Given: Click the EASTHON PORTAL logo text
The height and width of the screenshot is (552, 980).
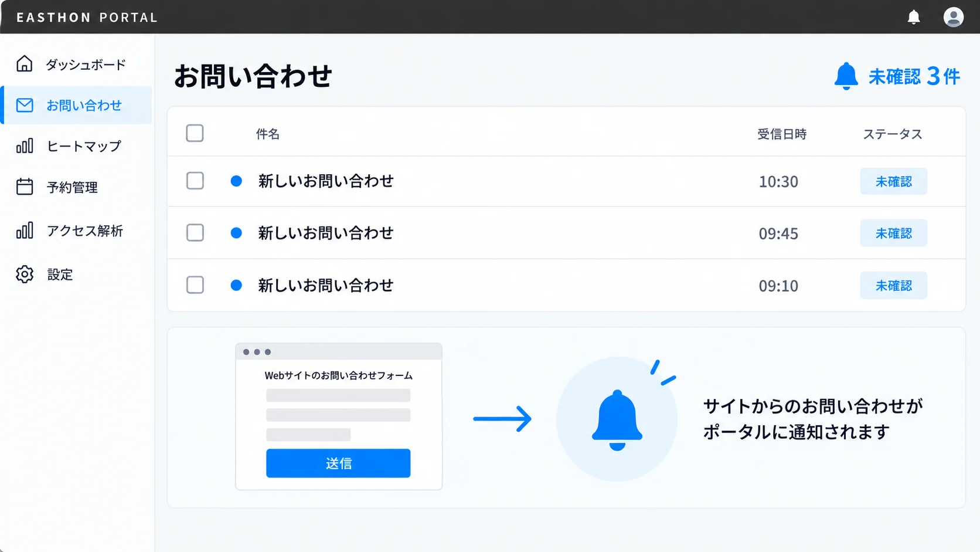Looking at the screenshot, I should pyautogui.click(x=87, y=18).
